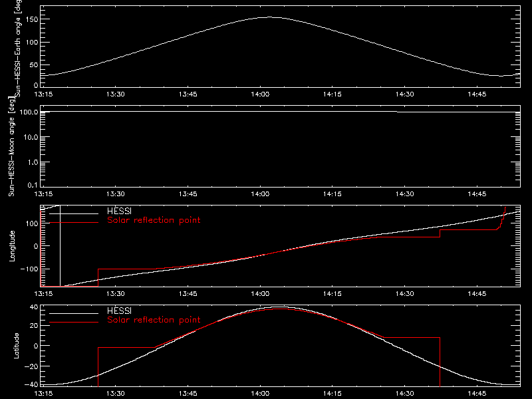Click the 40 tick on Latitude plot
Viewport: 532px width, 399px height.
coord(34,307)
